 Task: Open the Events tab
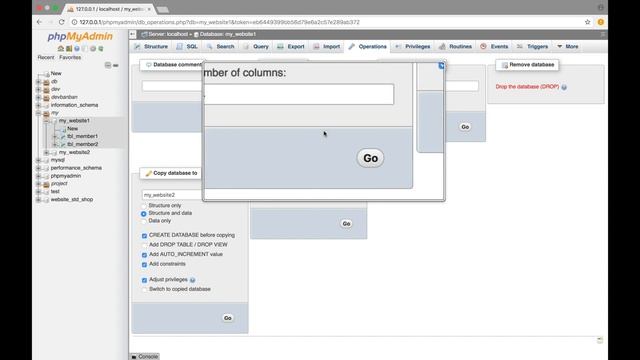pyautogui.click(x=494, y=47)
